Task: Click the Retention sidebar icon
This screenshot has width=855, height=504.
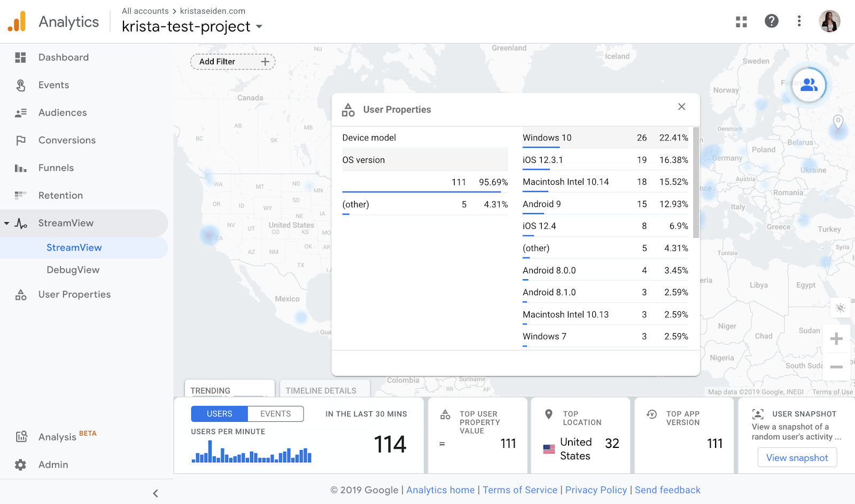Action: tap(20, 195)
